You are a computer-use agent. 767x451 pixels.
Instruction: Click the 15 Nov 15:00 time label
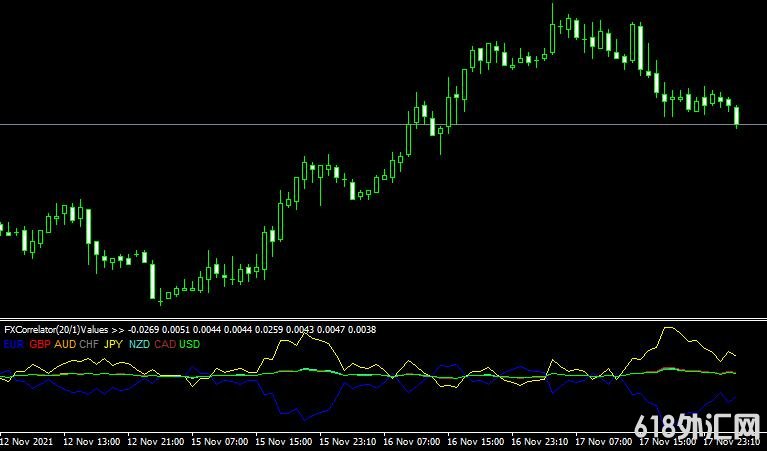click(285, 440)
